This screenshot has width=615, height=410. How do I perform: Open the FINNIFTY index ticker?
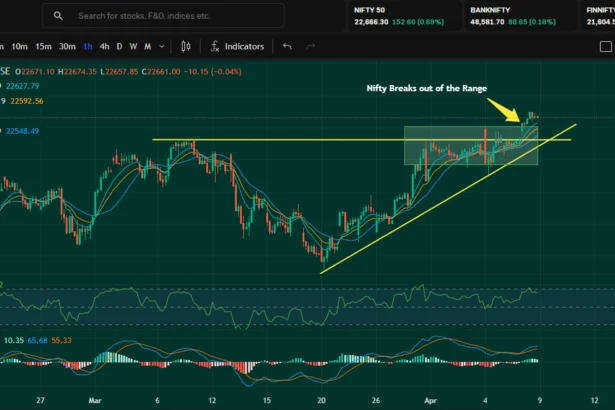599,15
